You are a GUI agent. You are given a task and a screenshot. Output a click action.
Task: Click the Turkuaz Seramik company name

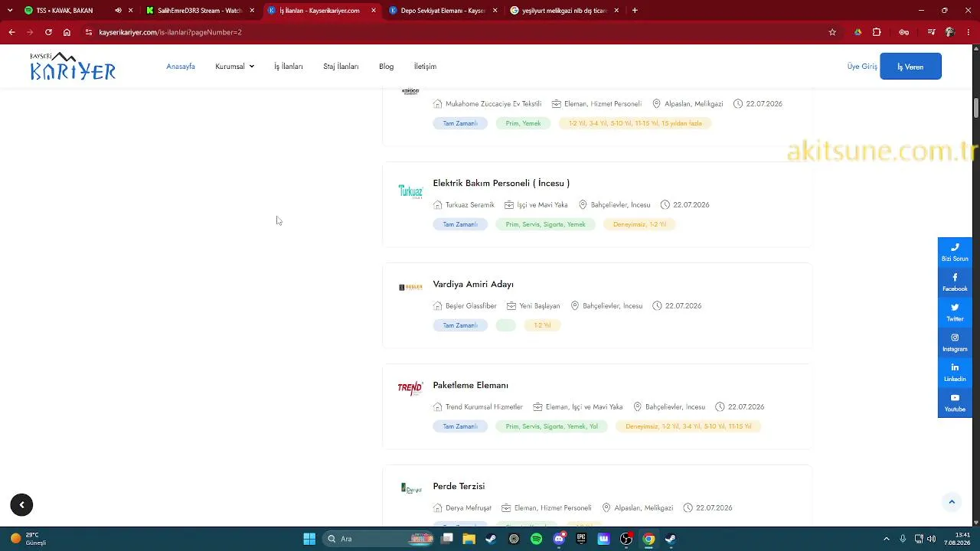[470, 205]
